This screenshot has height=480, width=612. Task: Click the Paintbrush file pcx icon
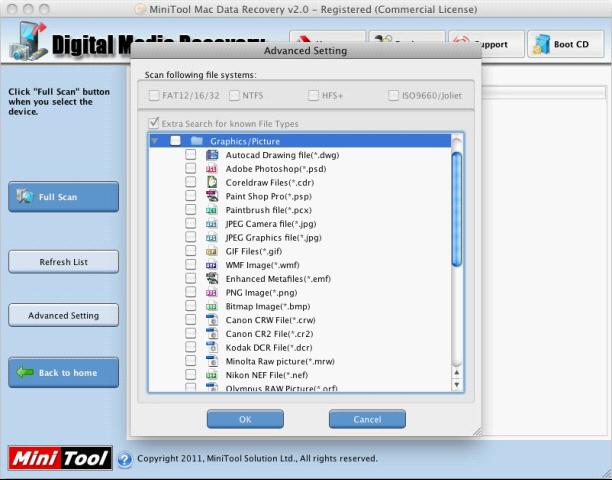point(212,210)
